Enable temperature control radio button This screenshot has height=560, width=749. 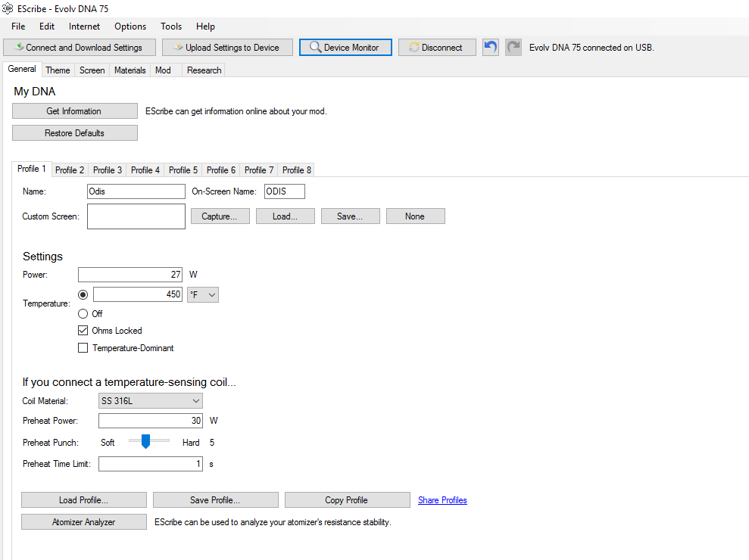pos(83,294)
